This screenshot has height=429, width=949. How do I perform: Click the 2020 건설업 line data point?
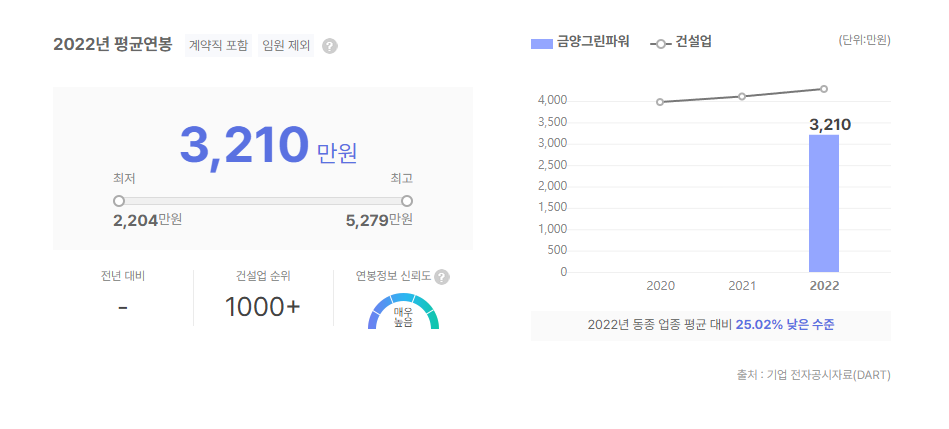pyautogui.click(x=660, y=102)
